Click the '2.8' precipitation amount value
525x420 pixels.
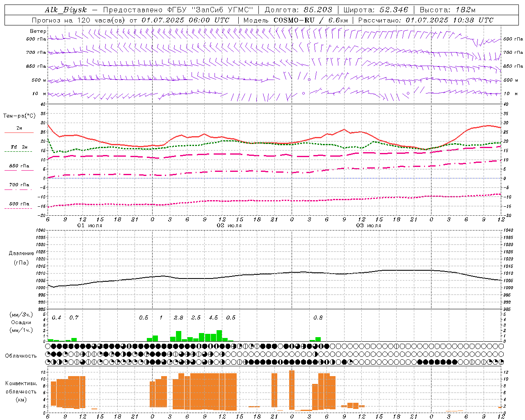click(178, 317)
